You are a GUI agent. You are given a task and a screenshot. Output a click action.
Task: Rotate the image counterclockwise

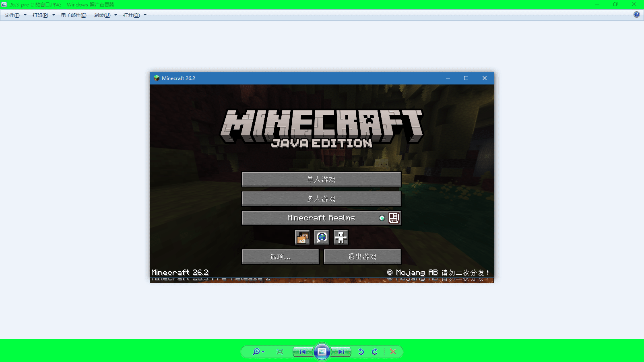[361, 352]
